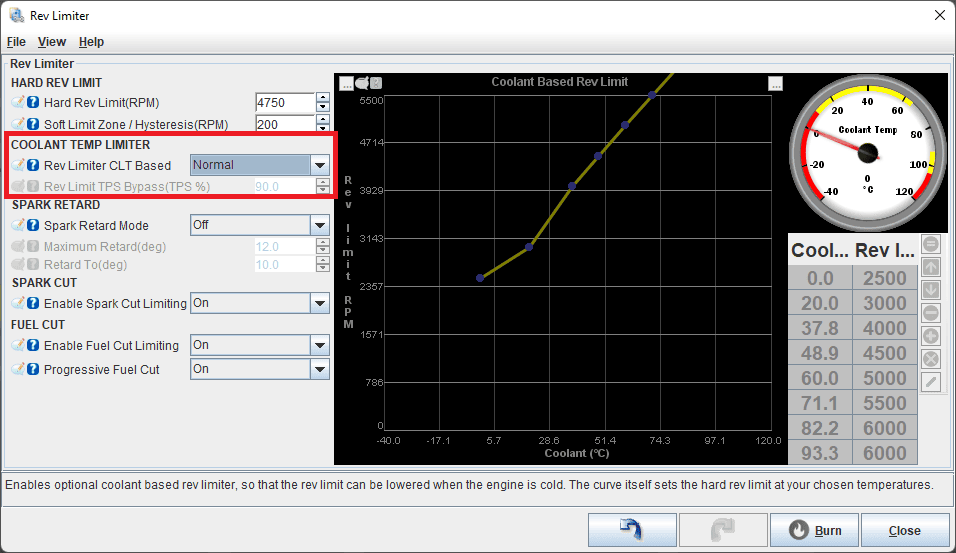
Task: Click note icon for Hard Rev Limit
Action: point(18,102)
